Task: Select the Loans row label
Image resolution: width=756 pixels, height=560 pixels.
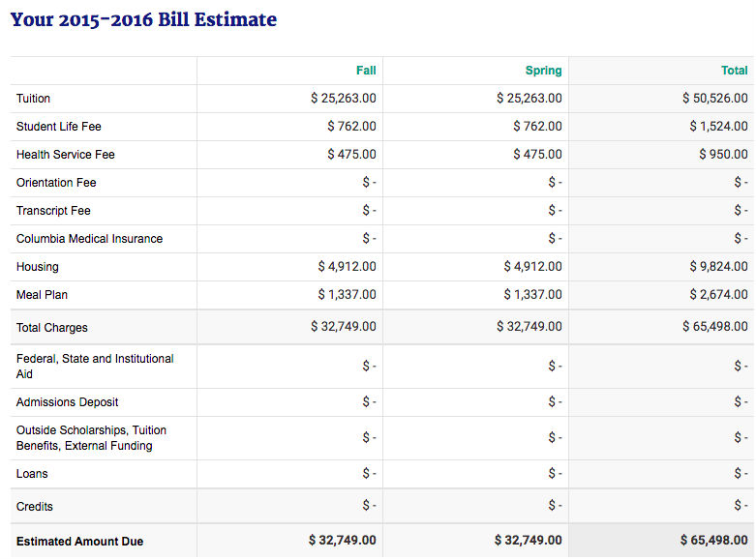Action: [x=32, y=474]
